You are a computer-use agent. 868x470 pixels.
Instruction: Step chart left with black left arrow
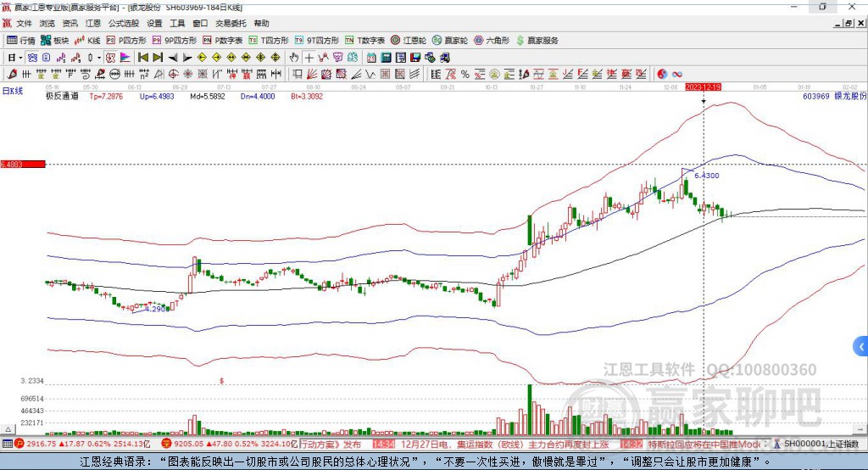click(173, 58)
